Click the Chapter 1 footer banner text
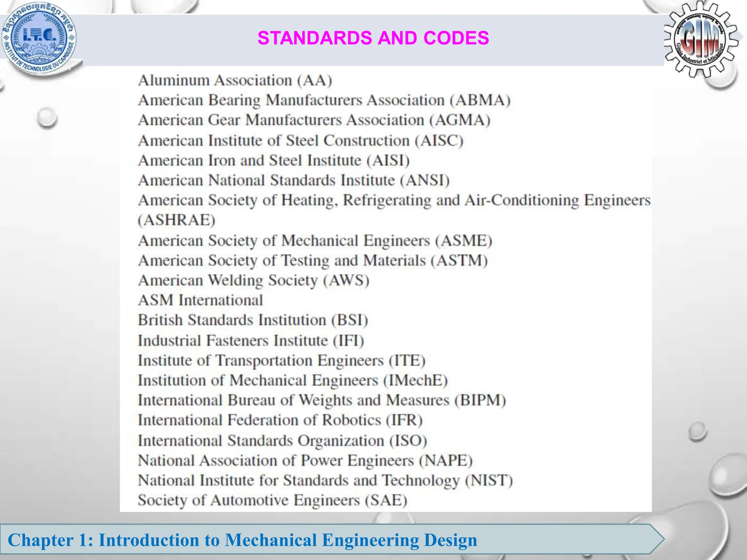The image size is (747, 560). 242,540
